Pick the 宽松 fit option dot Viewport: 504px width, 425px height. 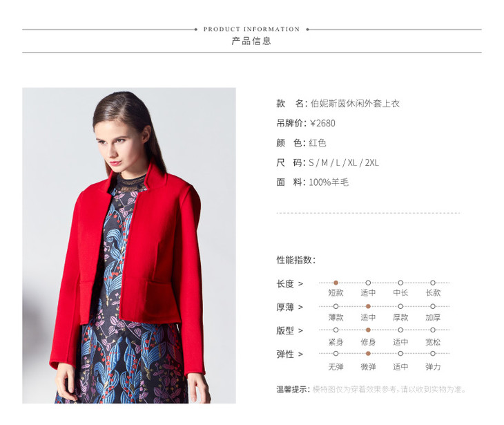433,330
